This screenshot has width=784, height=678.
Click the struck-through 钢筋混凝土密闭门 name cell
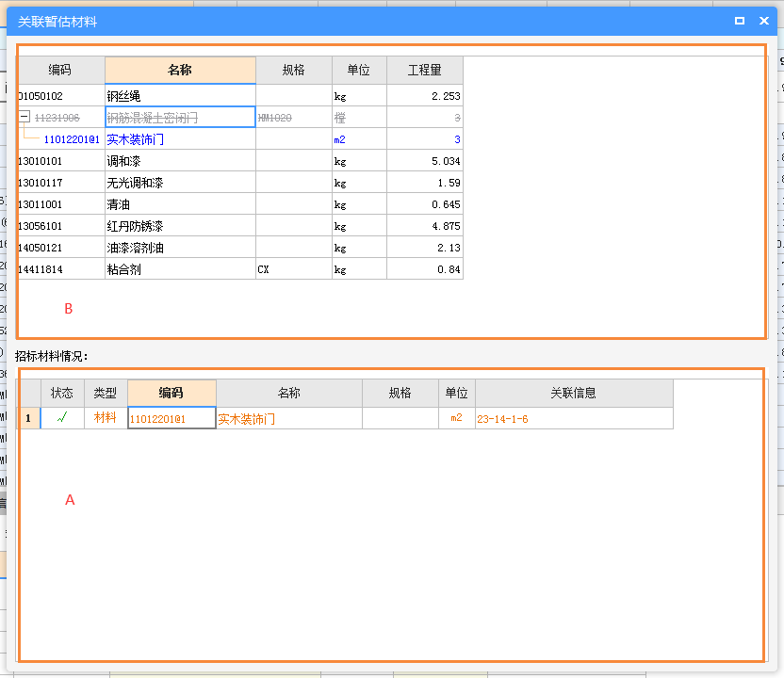(179, 118)
